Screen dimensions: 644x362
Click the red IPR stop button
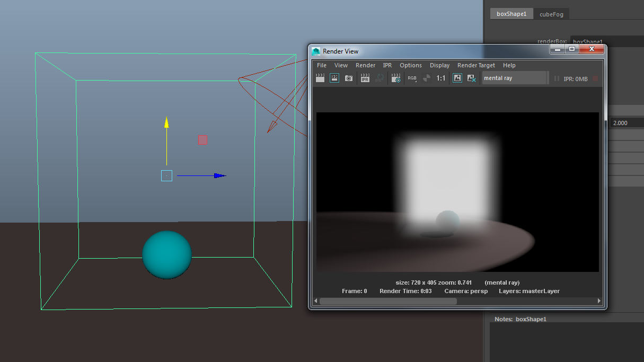(595, 78)
